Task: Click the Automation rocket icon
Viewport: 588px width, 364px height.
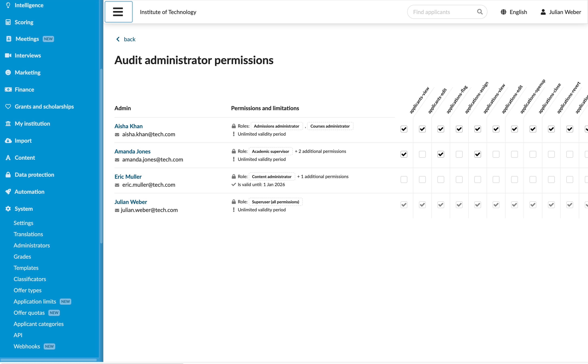Action: 8,192
